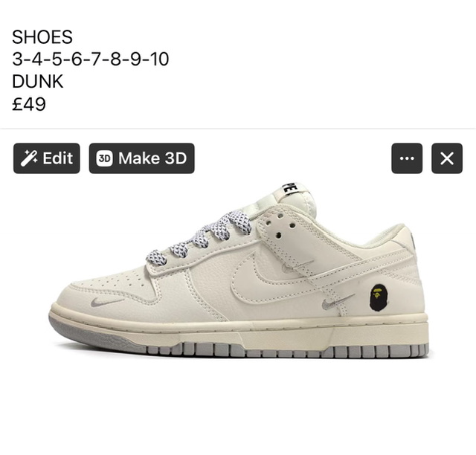Viewport: 476px width, 455px height.
Task: Select the SHOES title text
Action: pos(42,36)
